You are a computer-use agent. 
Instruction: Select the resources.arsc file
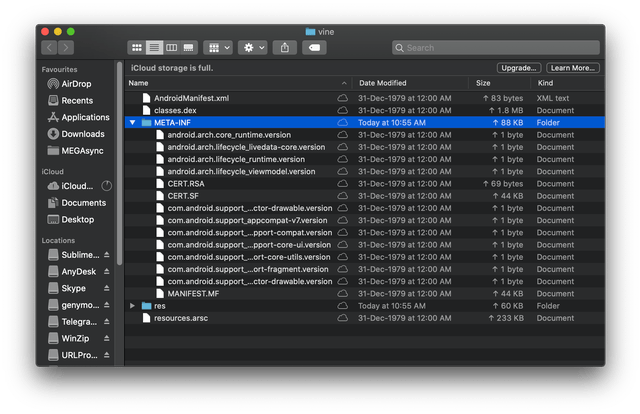click(x=365, y=318)
